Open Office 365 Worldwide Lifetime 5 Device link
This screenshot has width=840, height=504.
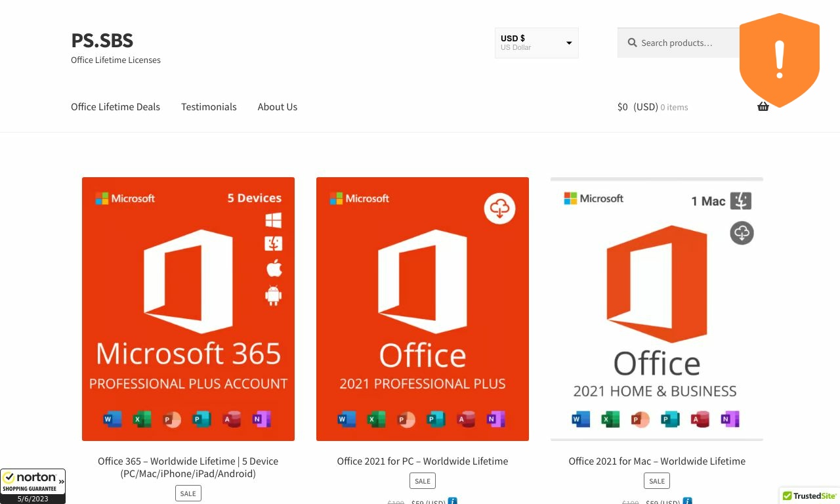tap(188, 467)
